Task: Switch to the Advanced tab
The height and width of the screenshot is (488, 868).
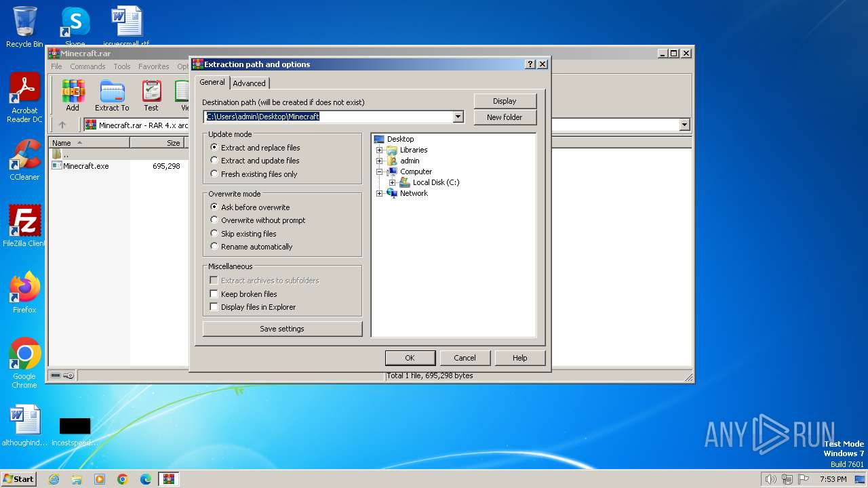Action: coord(250,83)
